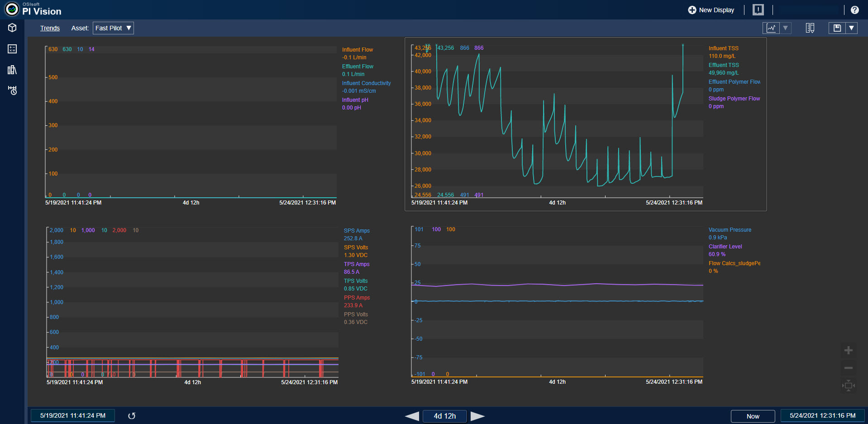Image resolution: width=868 pixels, height=424 pixels.
Task: Open the Calculations panel in sidebar
Action: pyautogui.click(x=12, y=49)
